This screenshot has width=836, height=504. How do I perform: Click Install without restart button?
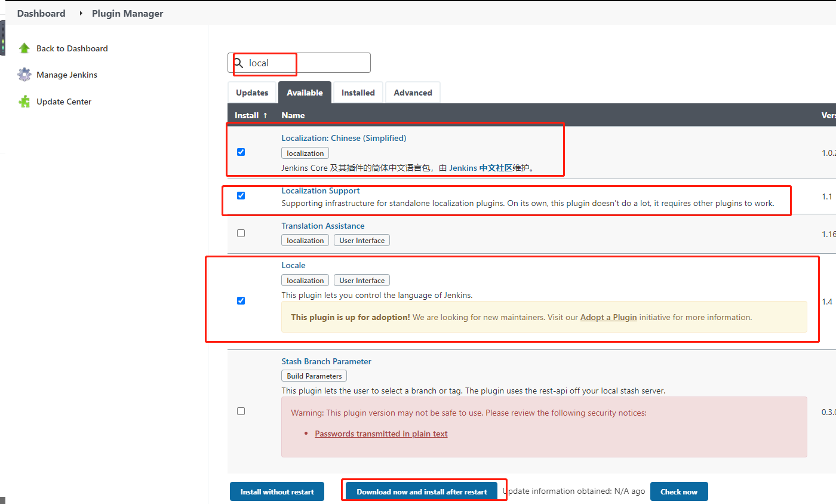(x=277, y=491)
